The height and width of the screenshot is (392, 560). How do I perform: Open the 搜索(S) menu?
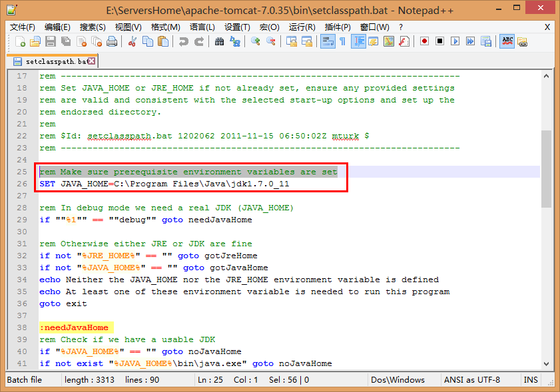pyautogui.click(x=93, y=27)
